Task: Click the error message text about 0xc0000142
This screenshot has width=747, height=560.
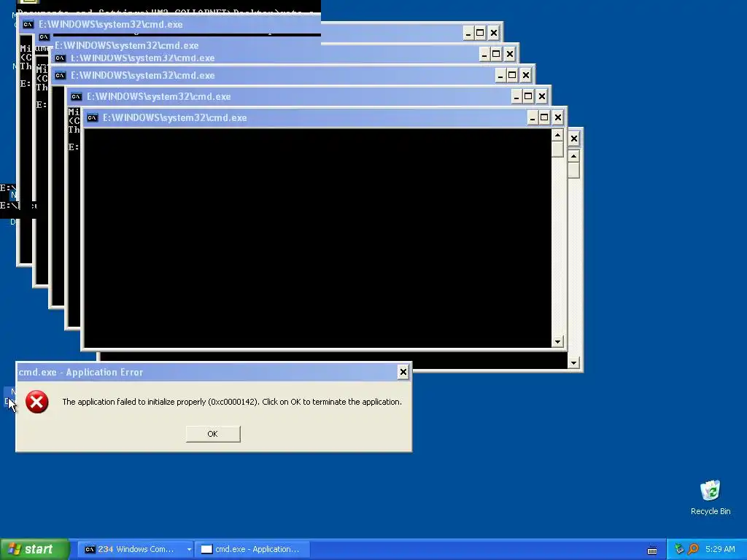Action: point(232,402)
